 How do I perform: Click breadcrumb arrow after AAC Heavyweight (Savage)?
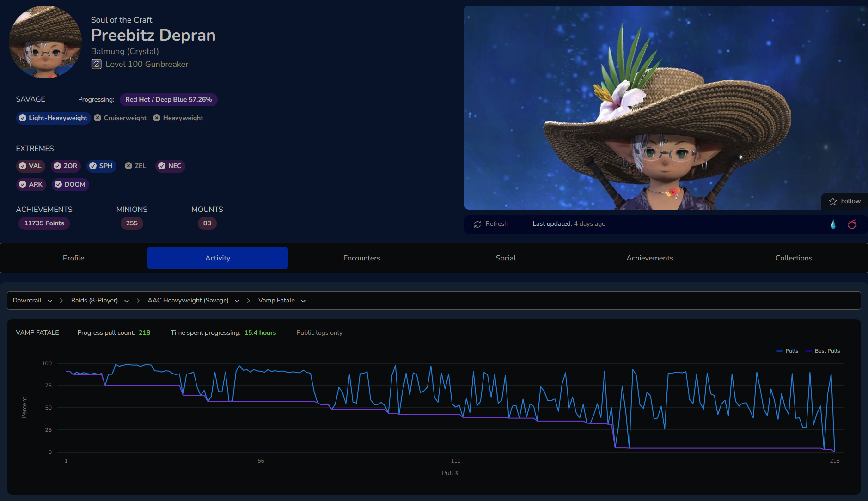(x=249, y=301)
